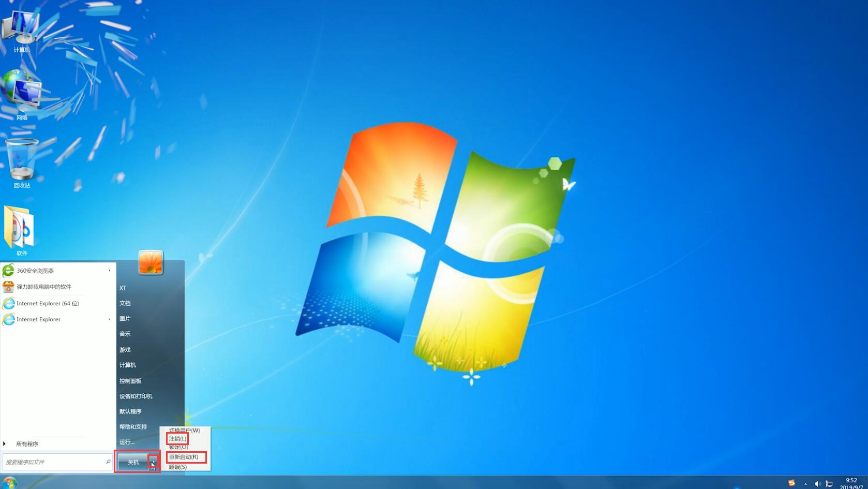868x489 pixels.
Task: Open 设备和打印机 devices and printers
Action: pyautogui.click(x=136, y=396)
